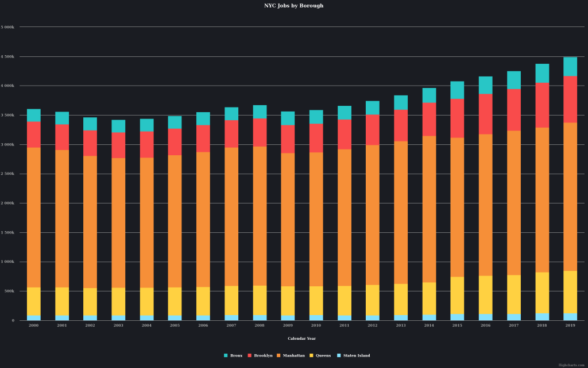Image resolution: width=588 pixels, height=368 pixels.
Task: Click the Queens yellow legend swatch
Action: tap(311, 355)
